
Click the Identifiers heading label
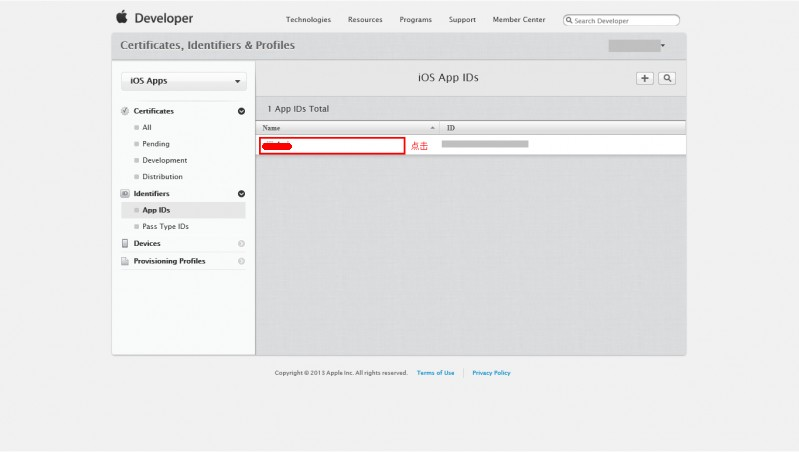[151, 194]
